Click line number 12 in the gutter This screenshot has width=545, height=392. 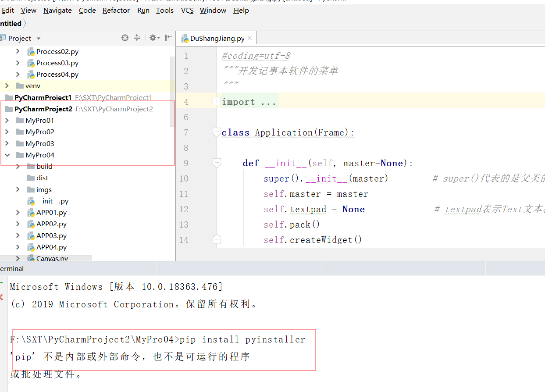183,209
